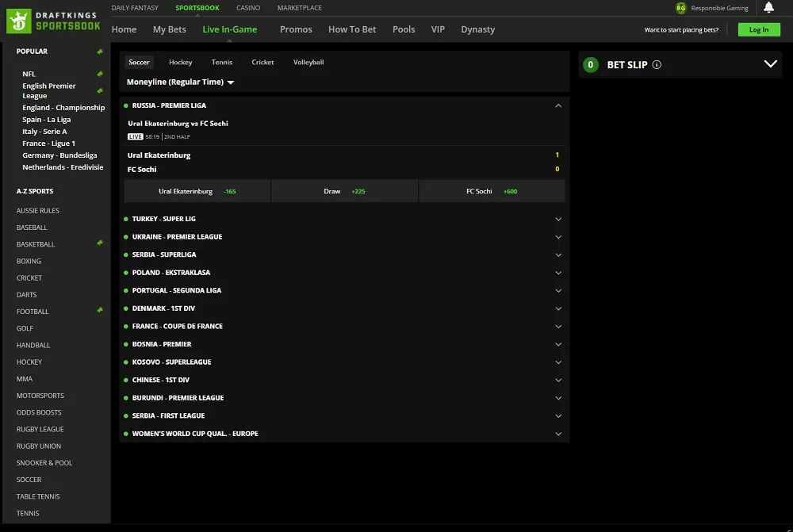793x532 pixels.
Task: Click the RG Responsible Gaming badge icon
Action: [x=680, y=8]
